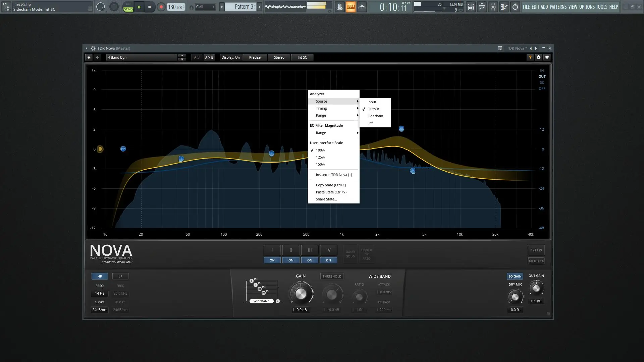Open the mixer from the top toolbar

[493, 7]
